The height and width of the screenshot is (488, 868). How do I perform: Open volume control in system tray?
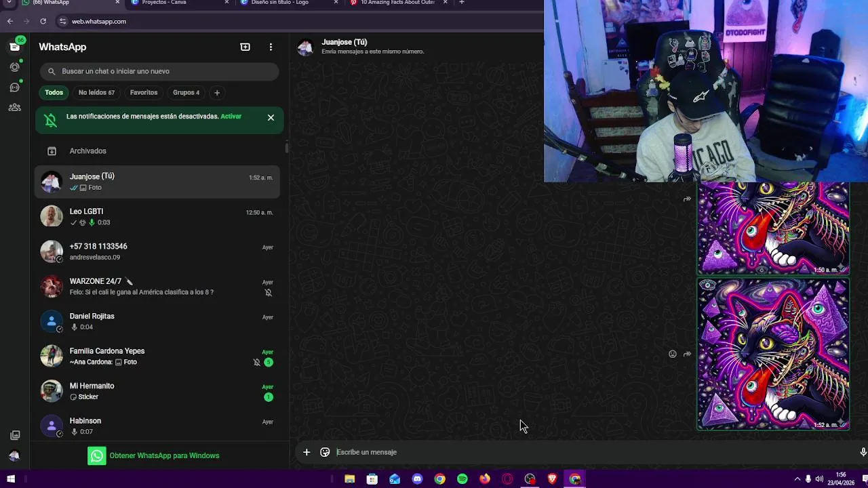(x=818, y=479)
